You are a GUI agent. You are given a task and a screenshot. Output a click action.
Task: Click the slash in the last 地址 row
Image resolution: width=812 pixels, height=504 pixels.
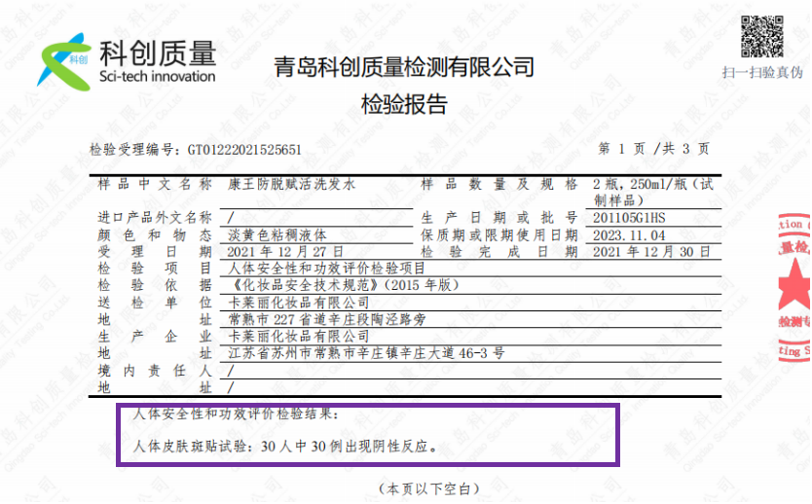click(x=231, y=387)
